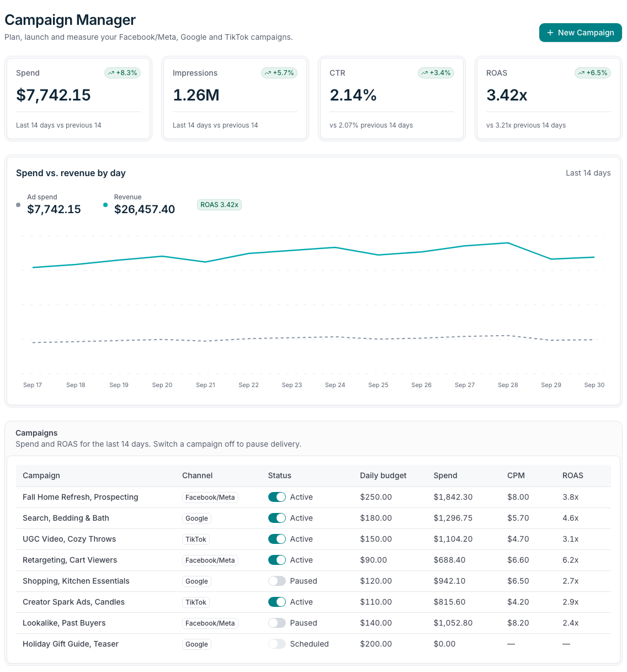Click the TikTok tag for UGC Video row
Screen dimensions: 627x672
click(196, 539)
